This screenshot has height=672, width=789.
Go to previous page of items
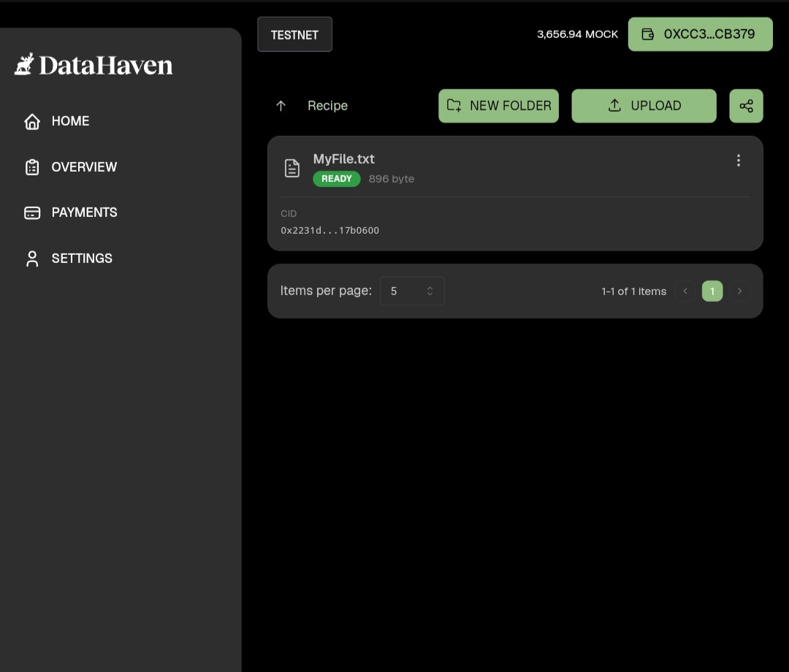[685, 291]
